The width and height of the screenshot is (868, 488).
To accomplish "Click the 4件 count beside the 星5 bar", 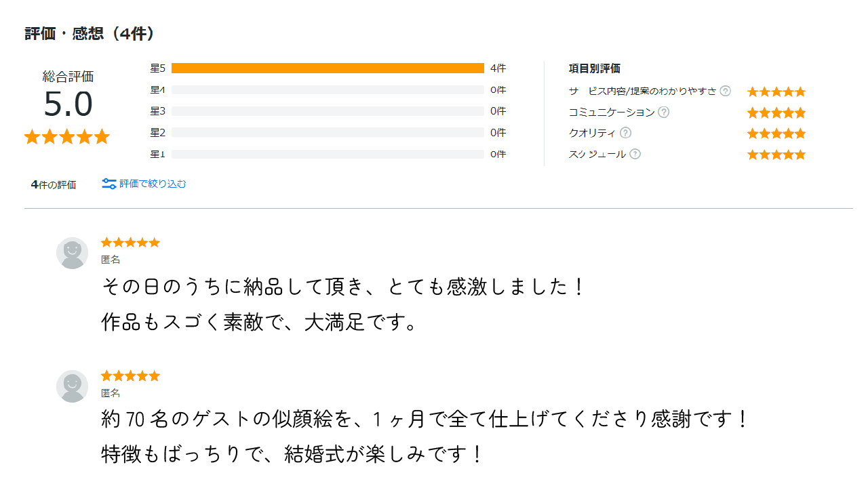I will [x=497, y=68].
